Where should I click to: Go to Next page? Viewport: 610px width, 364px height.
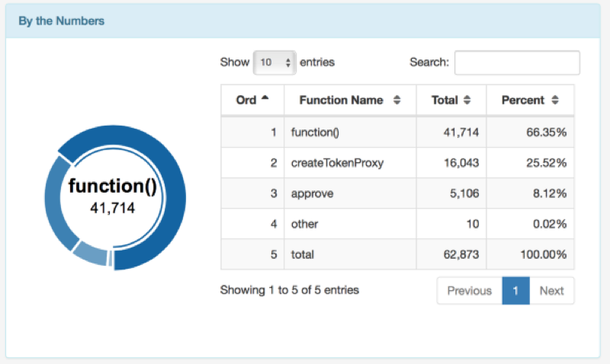pyautogui.click(x=551, y=291)
